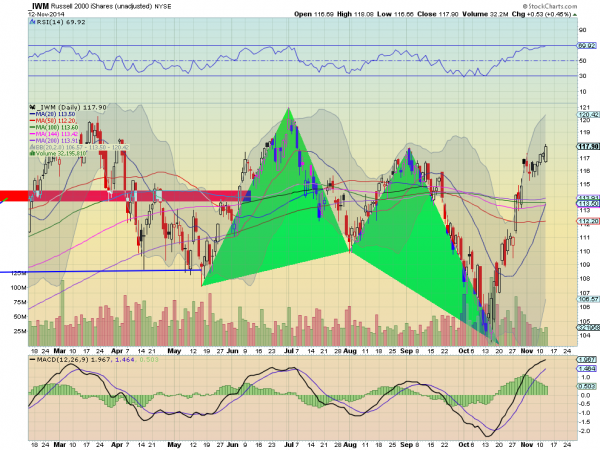Click the red horizontal resistance band
Screen dimensions: 600x450
pyautogui.click(x=126, y=196)
